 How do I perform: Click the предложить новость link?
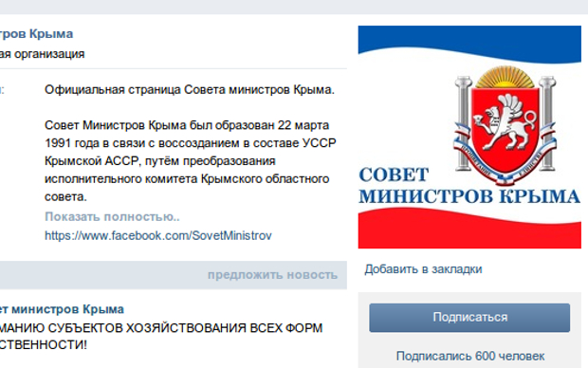272,275
